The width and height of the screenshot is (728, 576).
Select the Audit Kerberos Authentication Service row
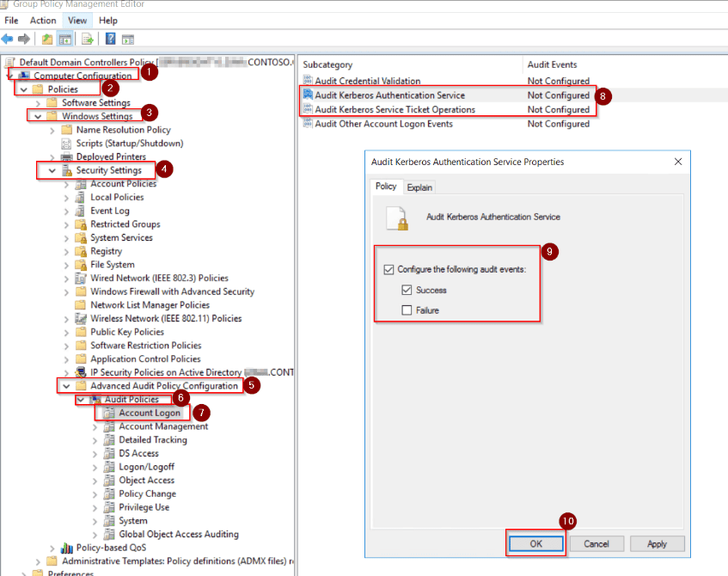[448, 95]
